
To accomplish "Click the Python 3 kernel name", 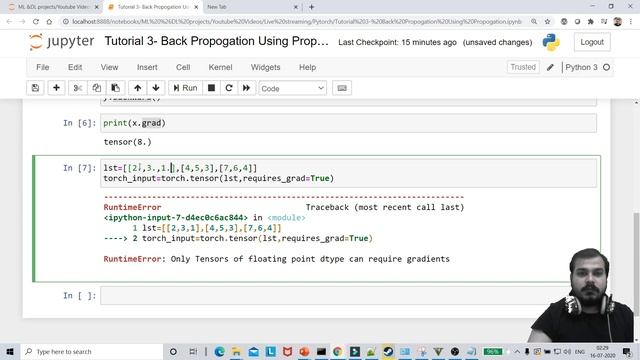I will [581, 67].
